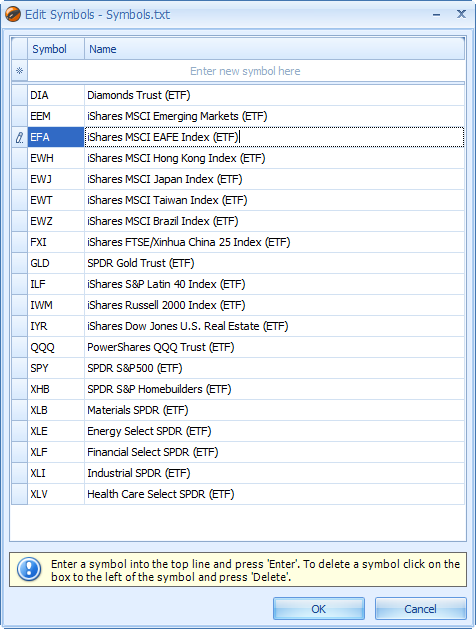Click the EWJ symbol cell
Image resolution: width=476 pixels, height=629 pixels.
tap(56, 179)
